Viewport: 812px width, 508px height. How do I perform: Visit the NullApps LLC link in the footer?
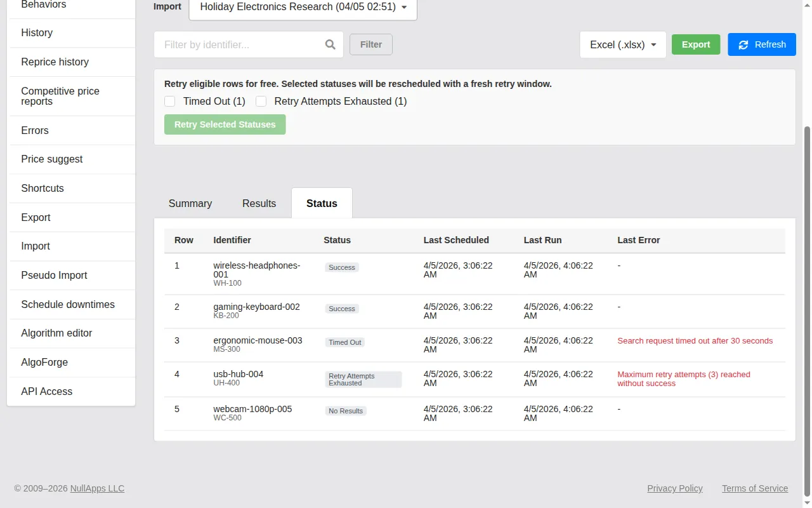[97, 488]
